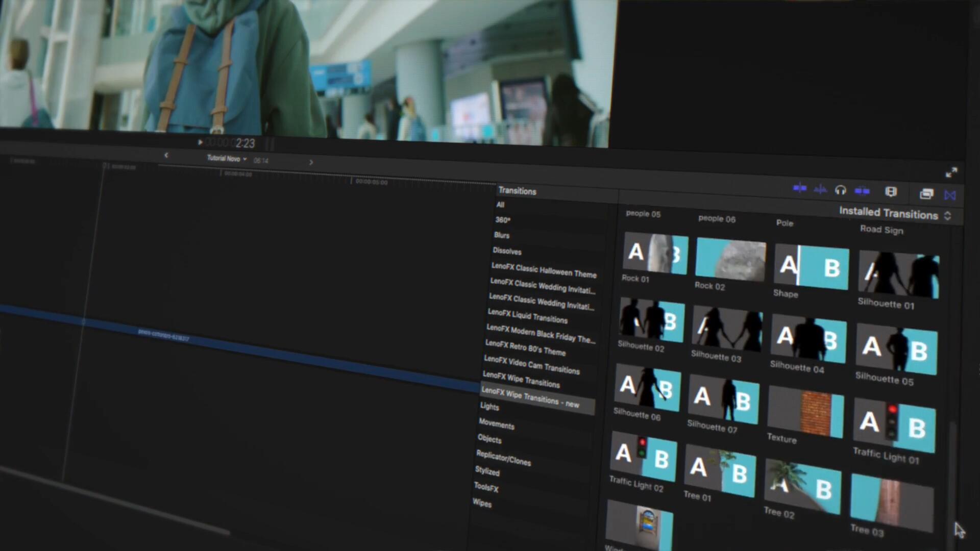This screenshot has height=551, width=980.
Task: Toggle skimming in the timeline toolbar
Action: pyautogui.click(x=800, y=189)
